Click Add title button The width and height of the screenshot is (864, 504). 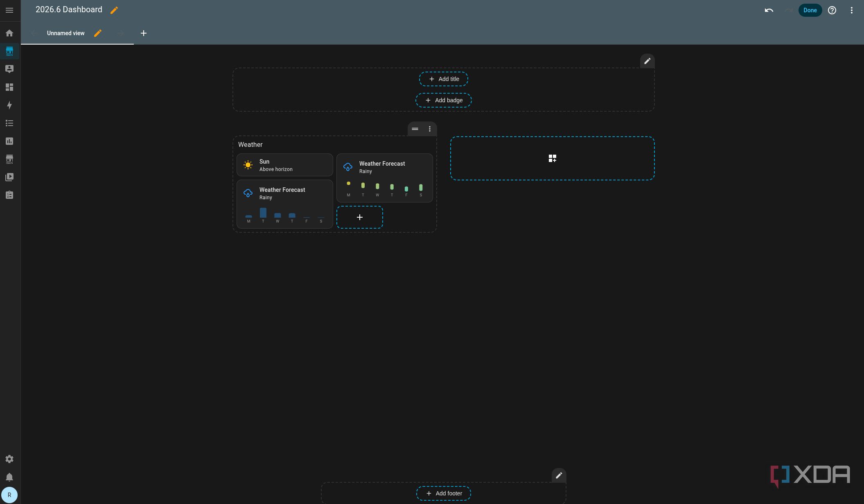(444, 79)
